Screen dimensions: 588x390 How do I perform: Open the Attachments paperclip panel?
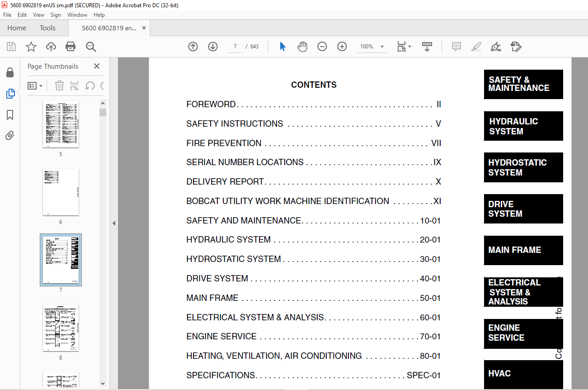[x=10, y=136]
